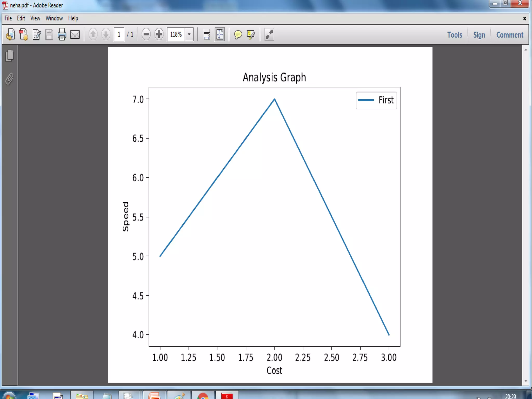532x399 pixels.
Task: Open the Tools pane
Action: click(x=454, y=35)
